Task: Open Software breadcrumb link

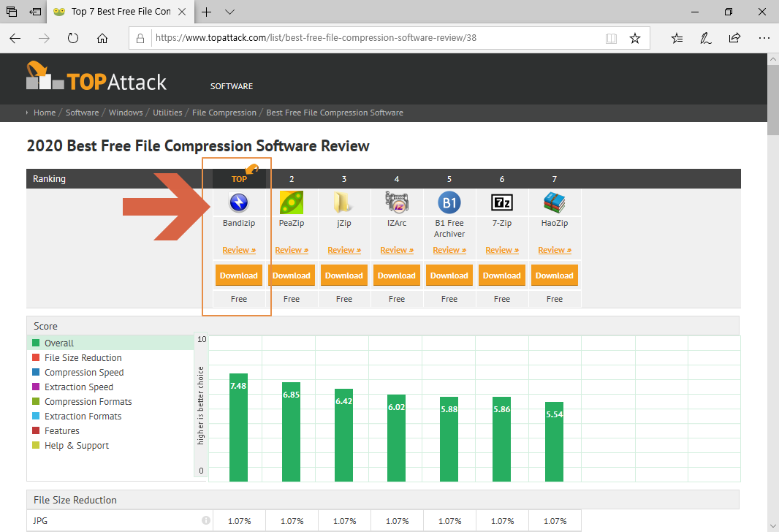Action: pos(82,113)
